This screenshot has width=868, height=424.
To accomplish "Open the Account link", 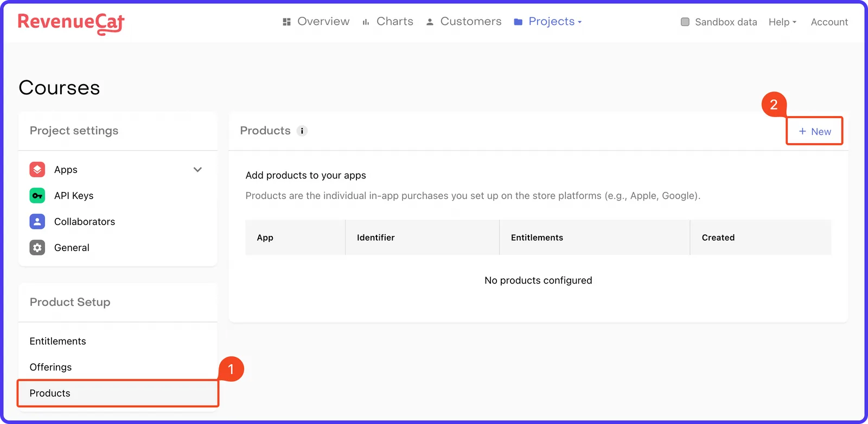I will [829, 22].
